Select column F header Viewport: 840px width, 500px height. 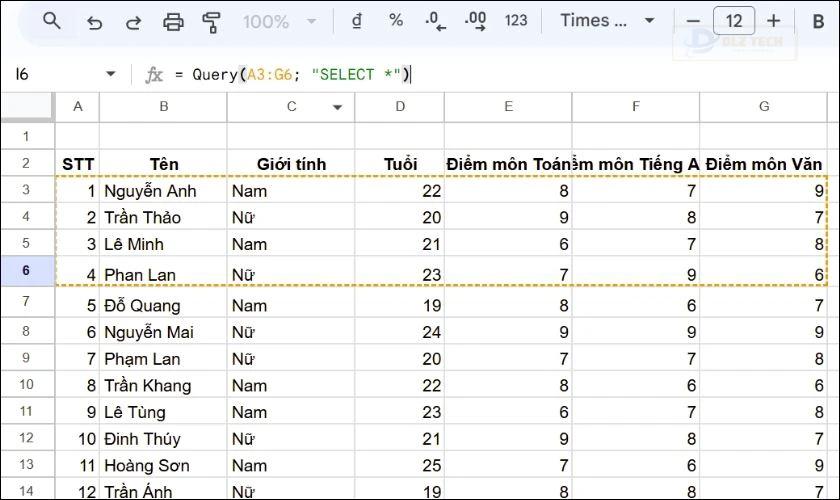click(x=636, y=107)
